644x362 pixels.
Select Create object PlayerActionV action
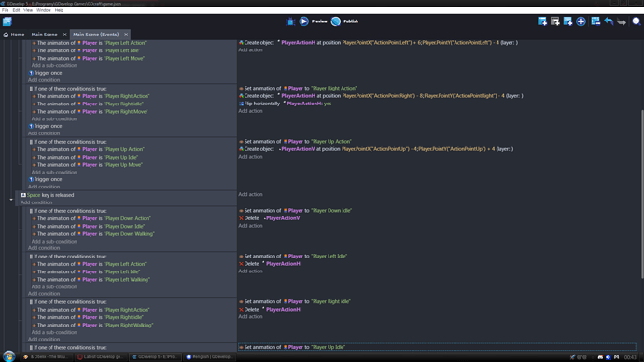click(x=376, y=149)
